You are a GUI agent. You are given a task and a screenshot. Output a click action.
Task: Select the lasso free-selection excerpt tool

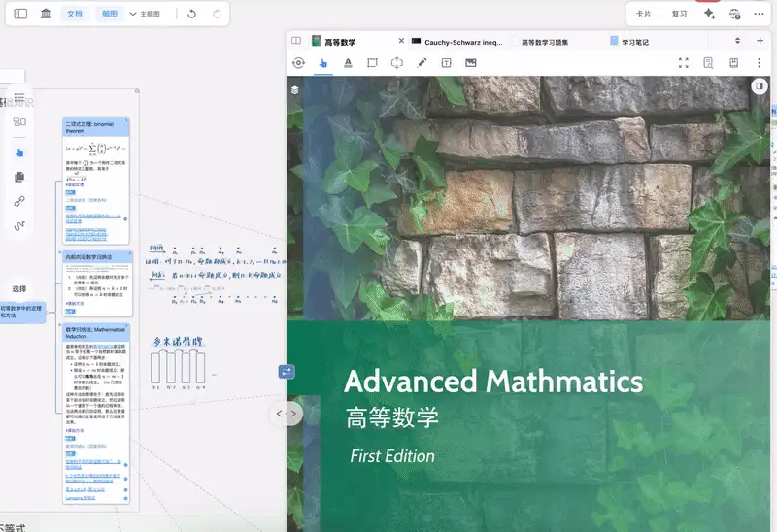(397, 63)
